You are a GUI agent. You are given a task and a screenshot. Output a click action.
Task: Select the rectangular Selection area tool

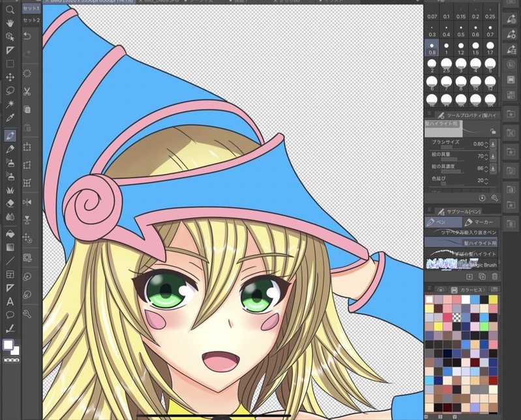point(10,63)
